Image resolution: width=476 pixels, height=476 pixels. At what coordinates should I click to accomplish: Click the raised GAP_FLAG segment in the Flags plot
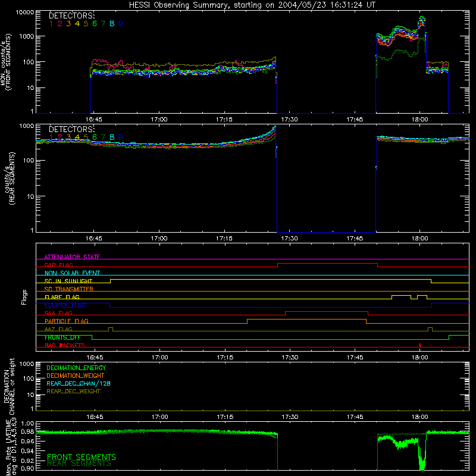[328, 264]
